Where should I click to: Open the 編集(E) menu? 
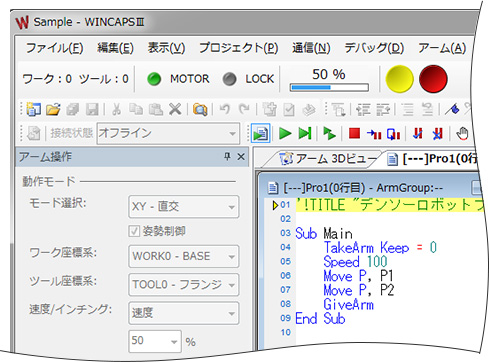[x=115, y=48]
